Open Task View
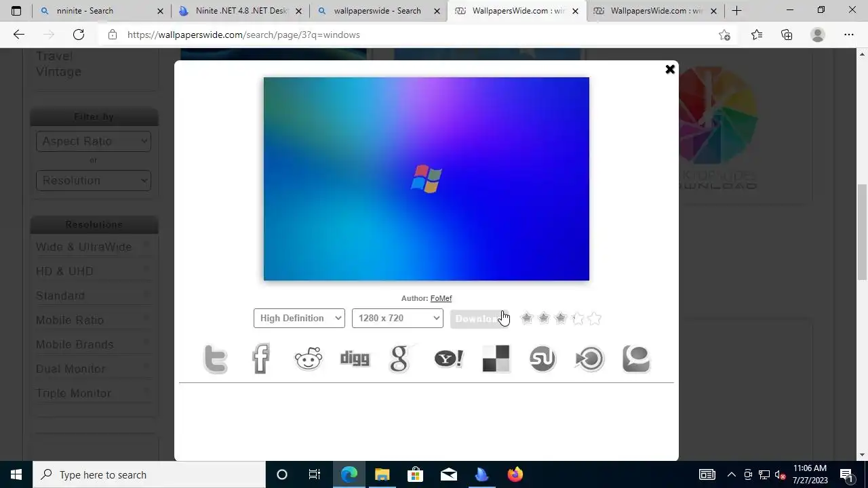 coord(315,474)
